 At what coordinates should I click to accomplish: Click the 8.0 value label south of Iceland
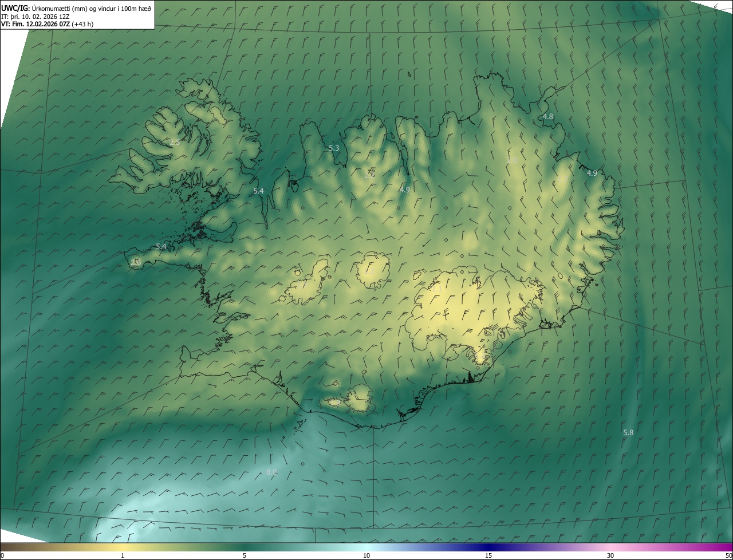(272, 472)
